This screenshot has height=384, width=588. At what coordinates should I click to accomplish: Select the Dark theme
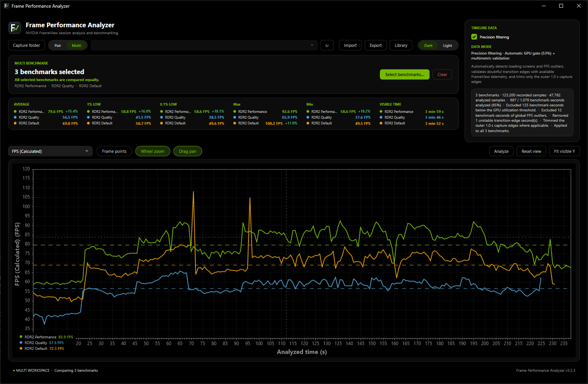pos(428,45)
